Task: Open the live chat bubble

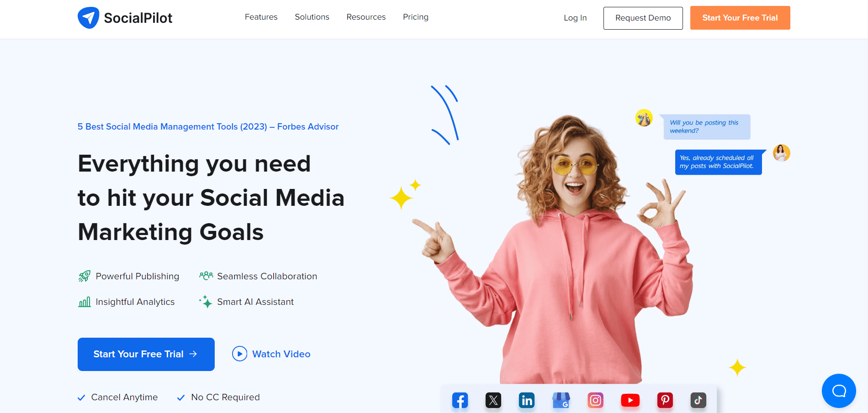Action: [x=839, y=391]
